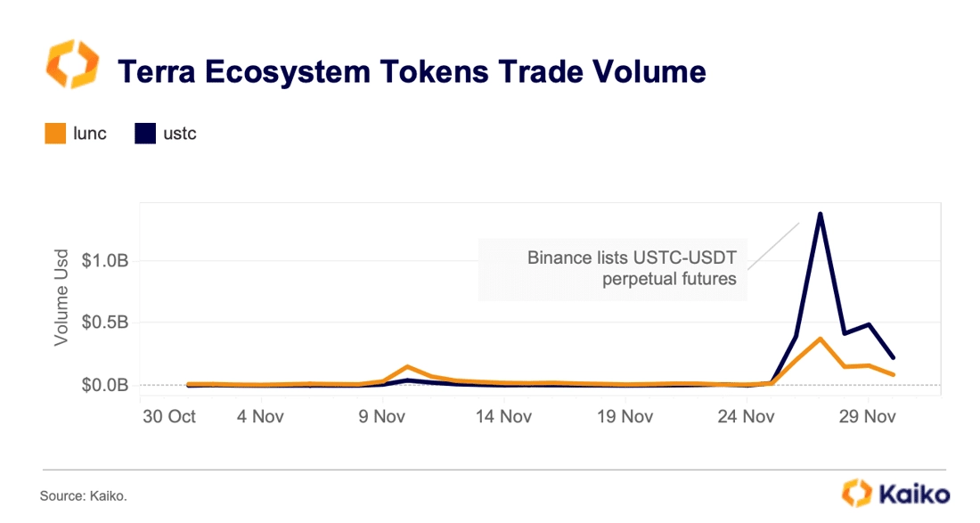
Task: Click the Source: Kaiko. footer text
Action: 84,496
